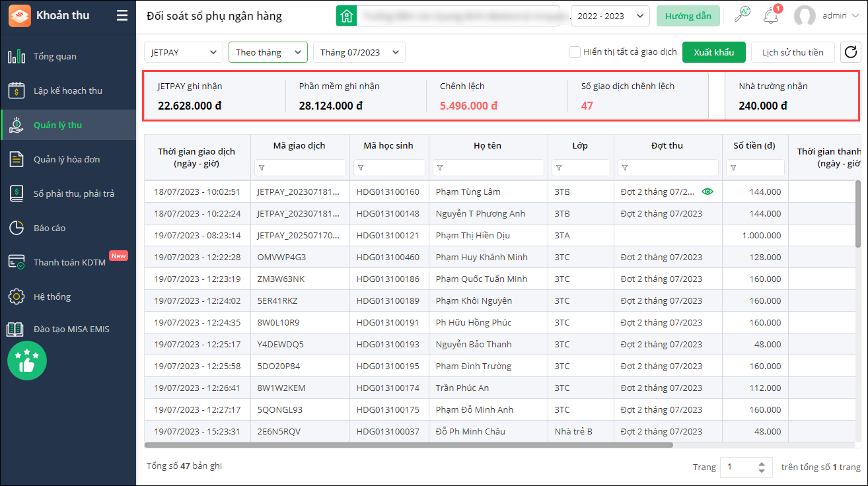Change the 2022 - 2023 school year dropdown
The image size is (868, 486).
coord(610,16)
